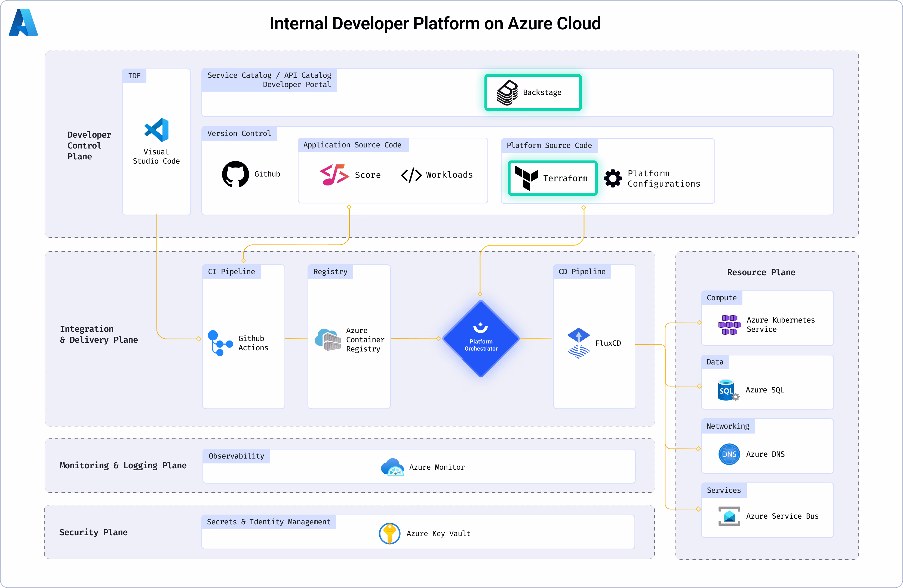Click the Azure Container Registry icon
903x588 pixels.
click(327, 340)
